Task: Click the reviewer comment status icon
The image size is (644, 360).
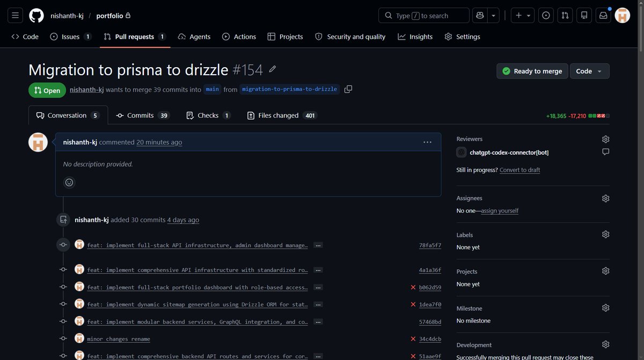Action: tap(605, 152)
